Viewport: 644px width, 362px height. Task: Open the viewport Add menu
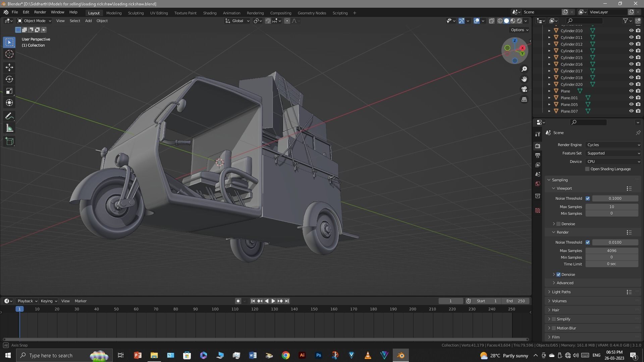(x=88, y=21)
